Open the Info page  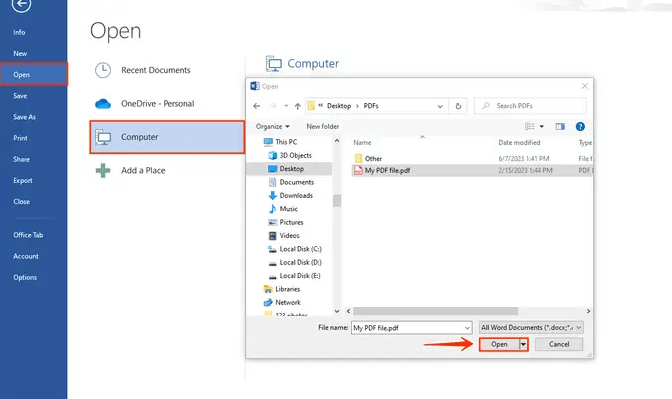pyautogui.click(x=19, y=32)
